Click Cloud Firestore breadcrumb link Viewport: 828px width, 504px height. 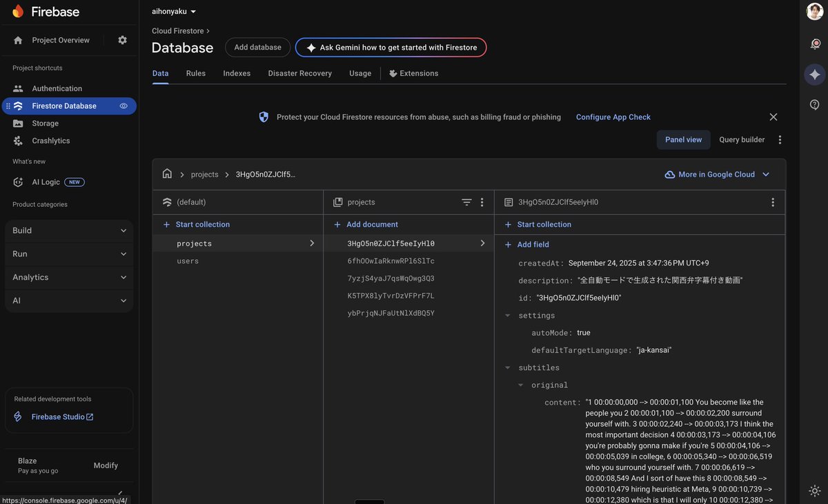tap(177, 31)
